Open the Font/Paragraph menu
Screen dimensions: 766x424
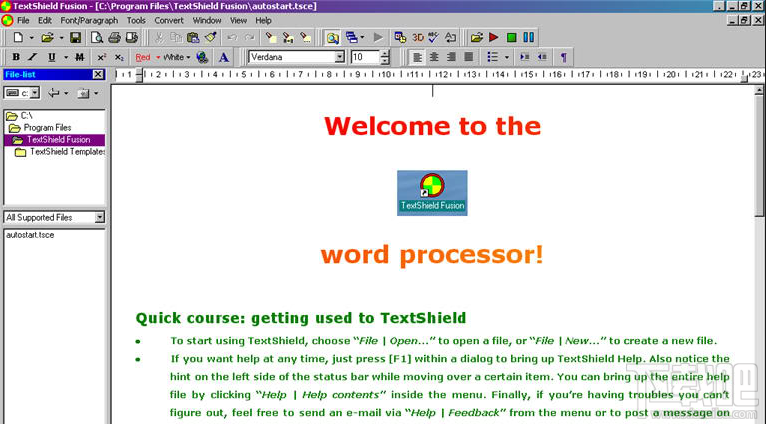point(89,21)
